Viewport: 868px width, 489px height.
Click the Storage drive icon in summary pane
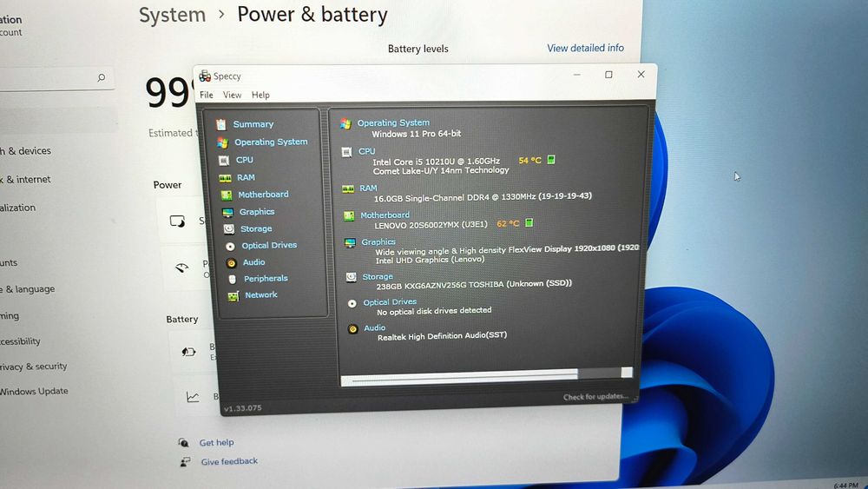pyautogui.click(x=351, y=277)
